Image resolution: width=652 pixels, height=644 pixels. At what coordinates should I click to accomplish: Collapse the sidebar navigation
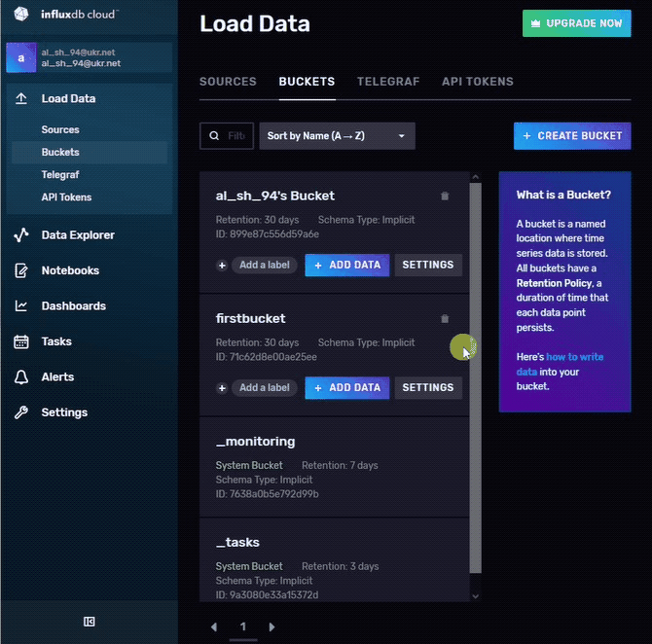pyautogui.click(x=89, y=622)
